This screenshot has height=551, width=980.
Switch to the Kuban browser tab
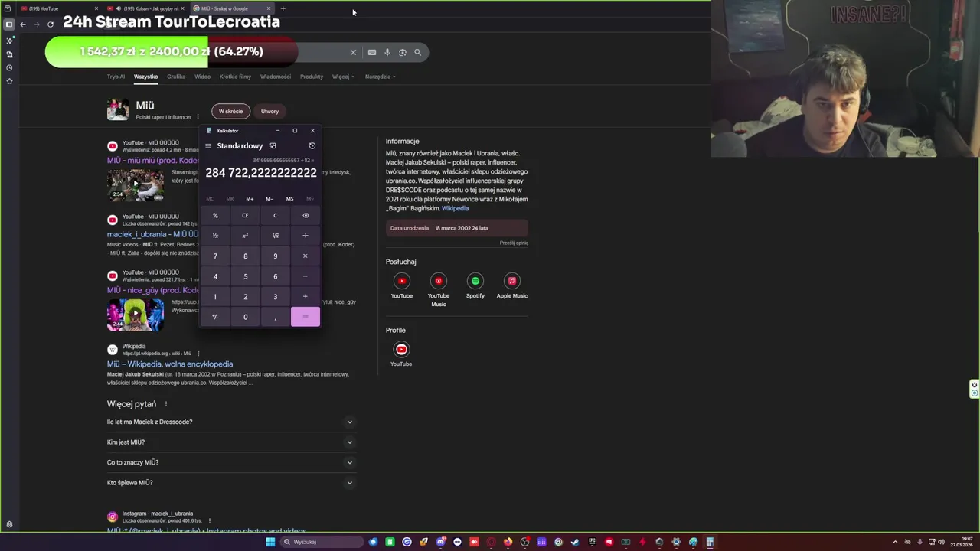pyautogui.click(x=145, y=8)
